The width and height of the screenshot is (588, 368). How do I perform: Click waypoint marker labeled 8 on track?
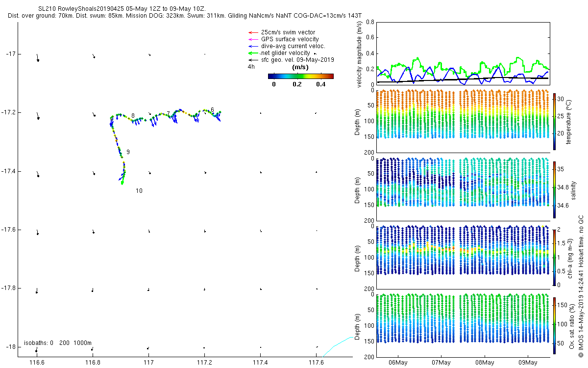133,115
